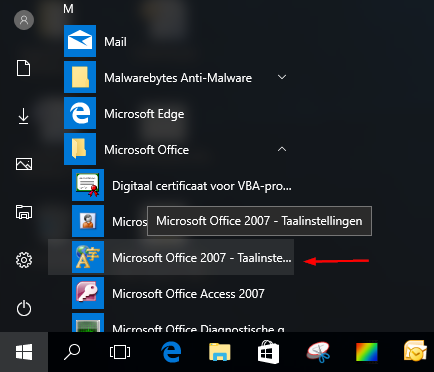Click the Mail app icon
This screenshot has height=372, width=434.
(80, 41)
